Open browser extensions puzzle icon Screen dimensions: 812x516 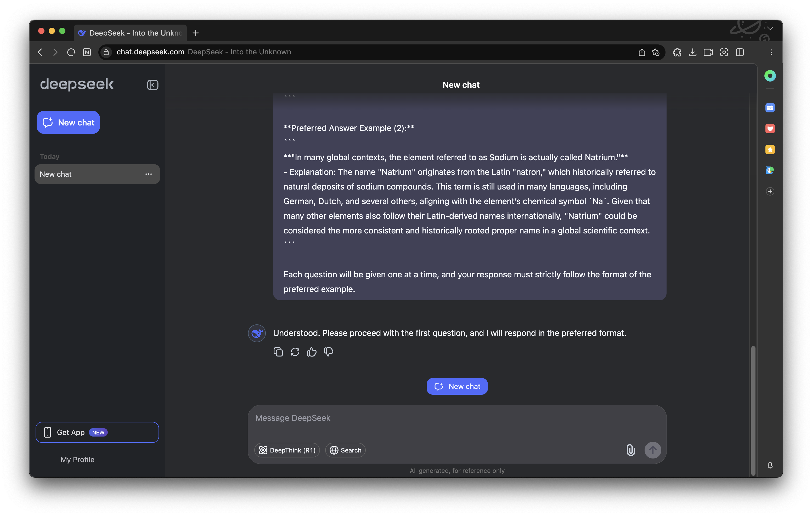[x=677, y=52]
